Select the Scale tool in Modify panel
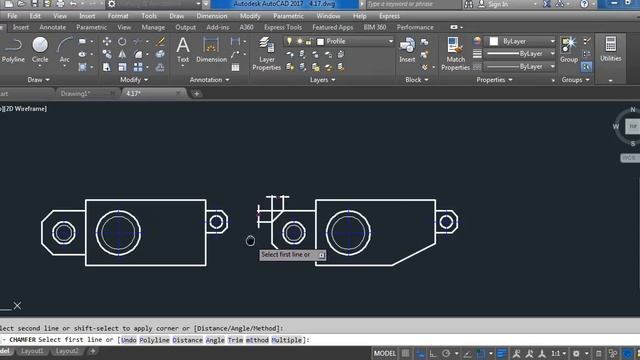Image resolution: width=640 pixels, height=360 pixels. [x=122, y=67]
